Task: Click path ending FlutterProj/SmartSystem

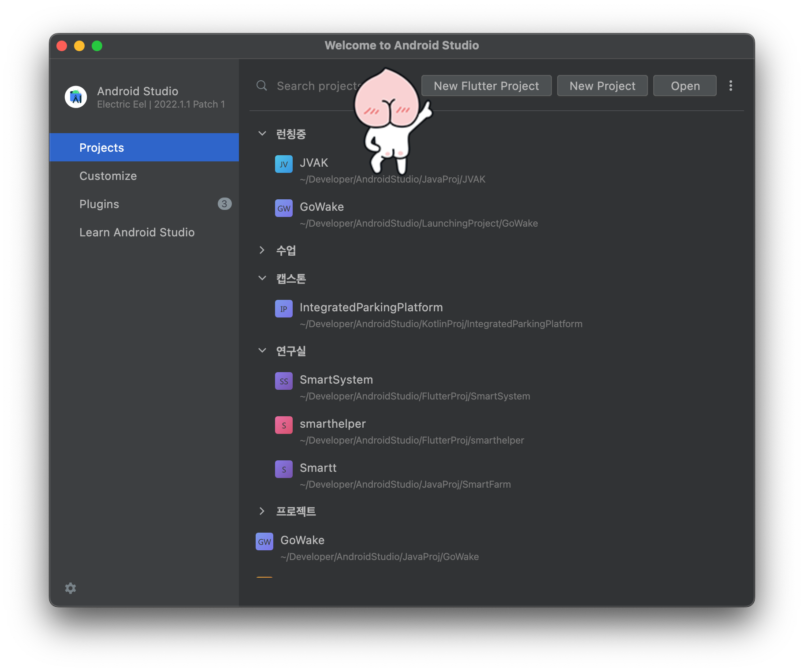Action: click(415, 396)
